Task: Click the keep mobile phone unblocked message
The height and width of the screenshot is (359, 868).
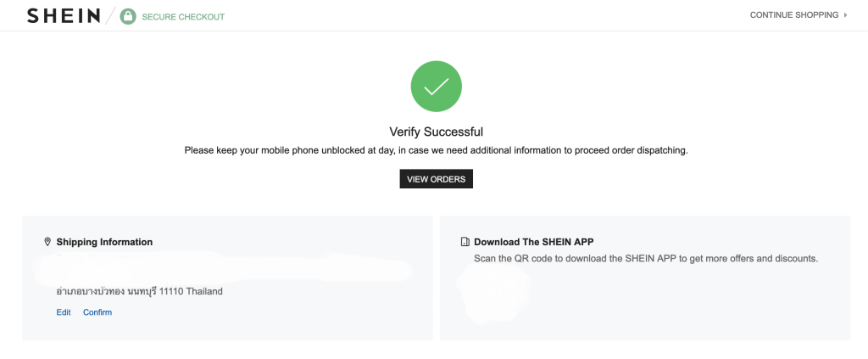Action: click(x=436, y=150)
